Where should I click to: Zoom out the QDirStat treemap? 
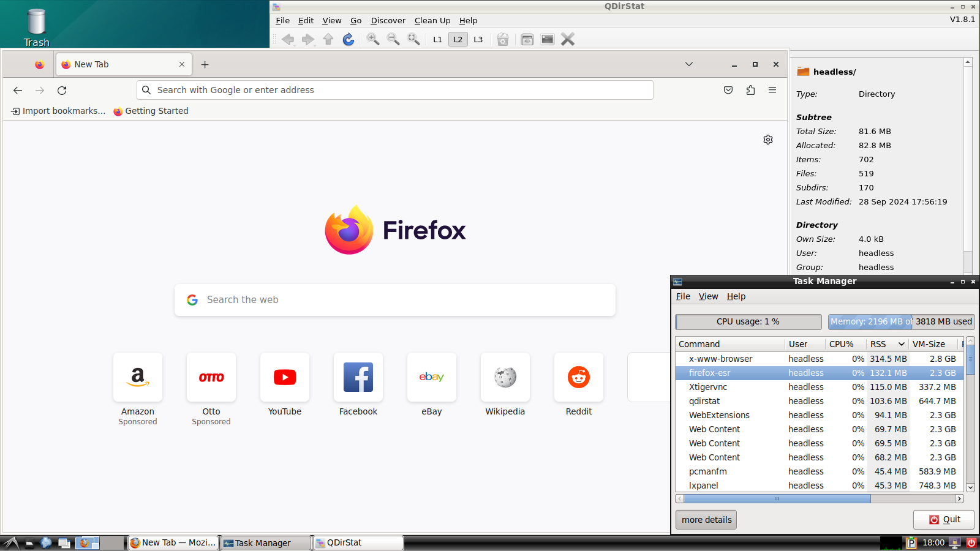tap(393, 39)
